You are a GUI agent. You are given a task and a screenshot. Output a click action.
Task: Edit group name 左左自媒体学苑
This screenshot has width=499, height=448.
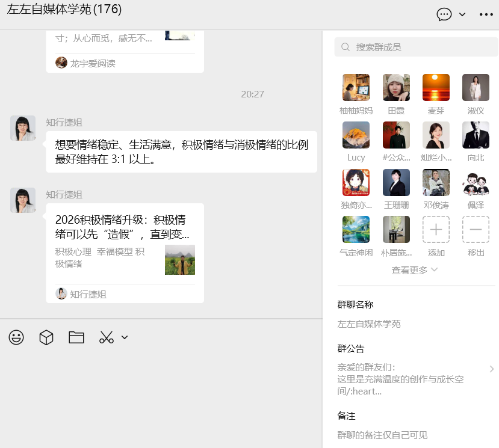click(369, 324)
